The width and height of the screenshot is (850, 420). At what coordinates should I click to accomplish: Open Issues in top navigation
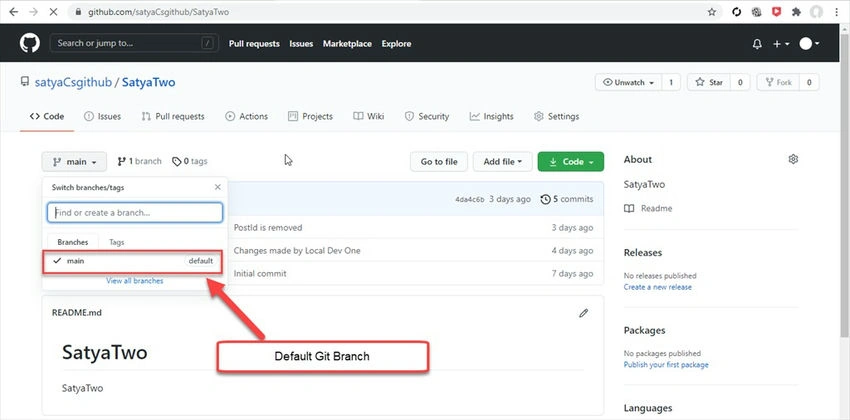pyautogui.click(x=301, y=44)
